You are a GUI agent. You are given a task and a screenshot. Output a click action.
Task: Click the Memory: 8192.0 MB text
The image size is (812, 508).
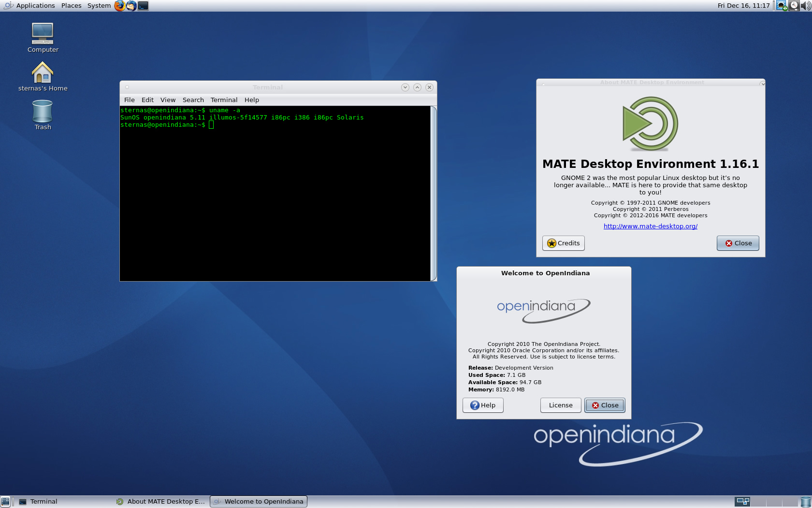[496, 389]
